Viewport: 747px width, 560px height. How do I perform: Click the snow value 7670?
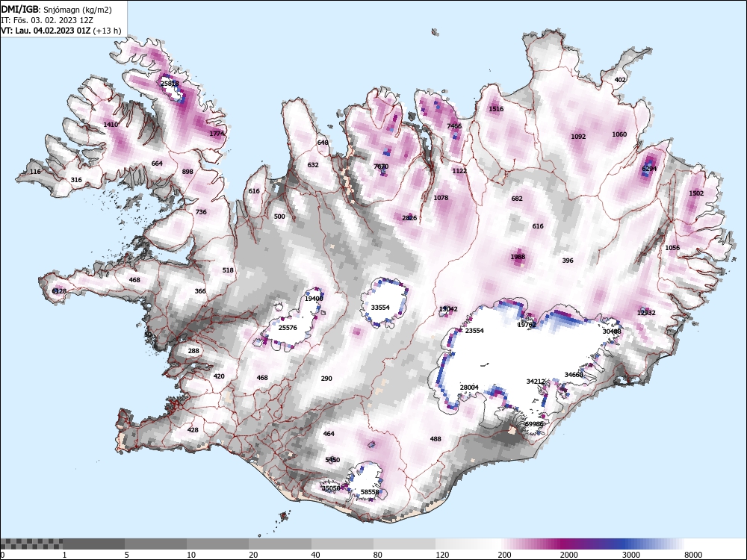point(381,167)
